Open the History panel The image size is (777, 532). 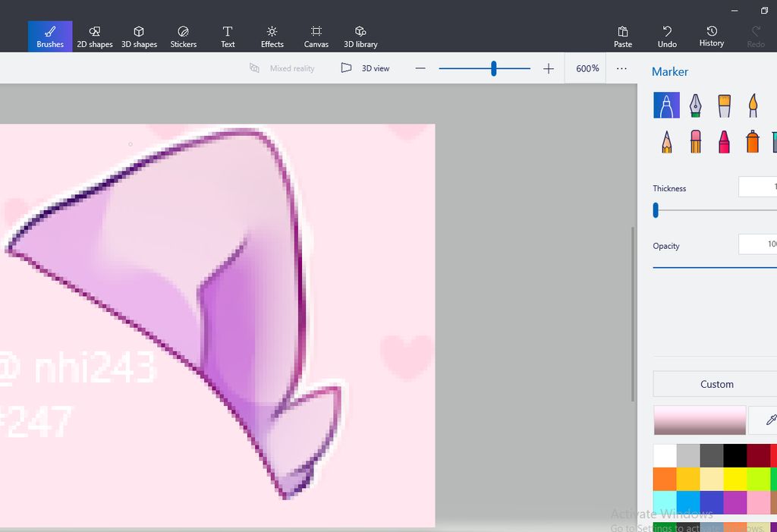pyautogui.click(x=712, y=37)
